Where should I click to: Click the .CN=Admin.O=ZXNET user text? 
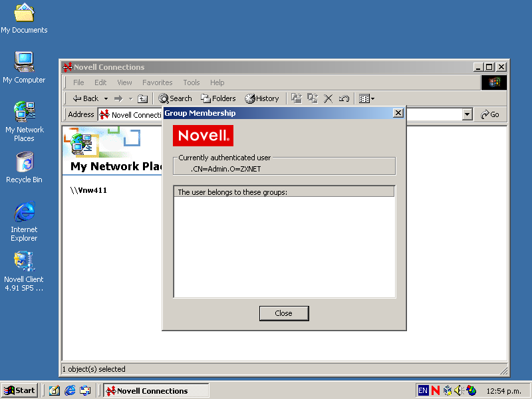click(225, 169)
